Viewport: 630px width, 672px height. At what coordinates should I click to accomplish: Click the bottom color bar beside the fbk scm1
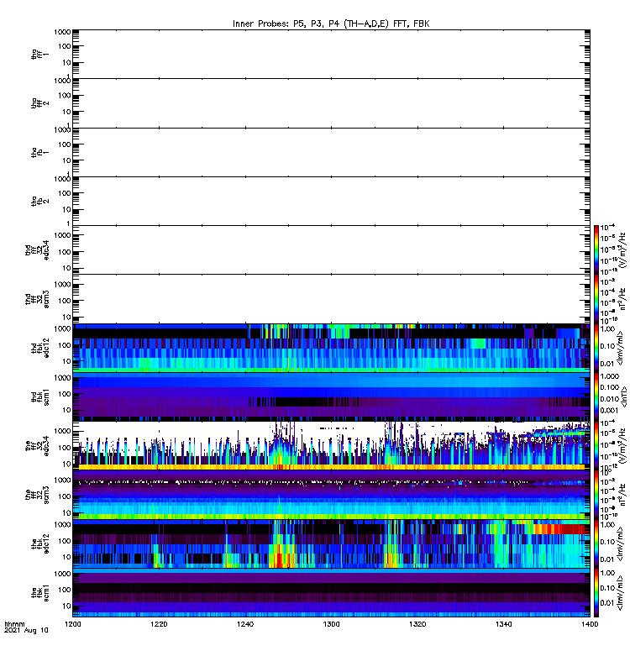click(x=596, y=593)
